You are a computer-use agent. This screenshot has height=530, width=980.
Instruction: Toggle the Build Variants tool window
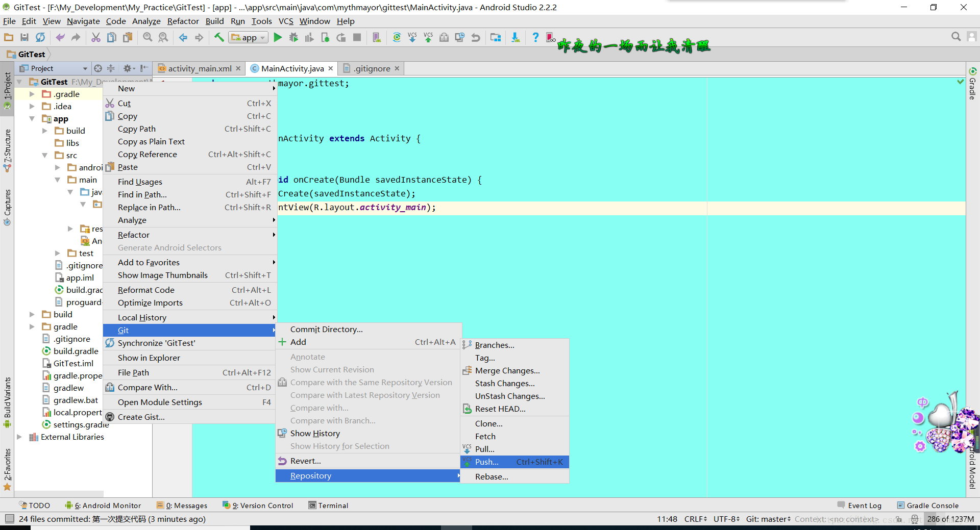click(7, 402)
